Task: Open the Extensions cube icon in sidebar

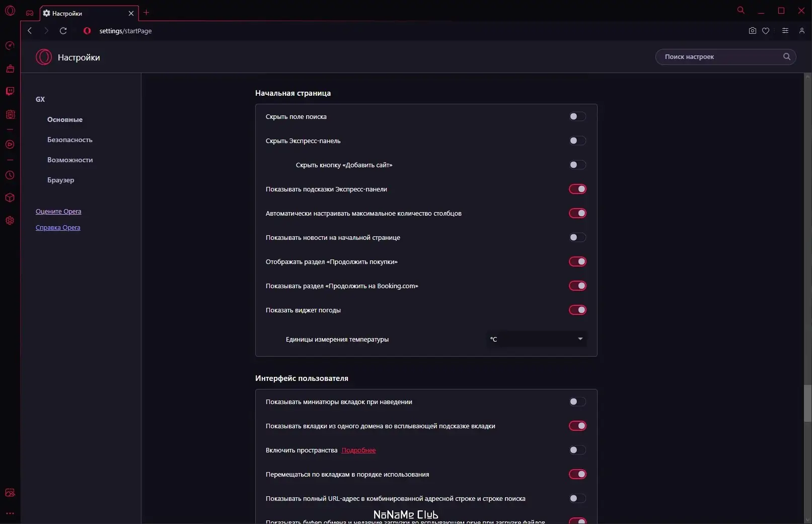Action: (x=10, y=198)
